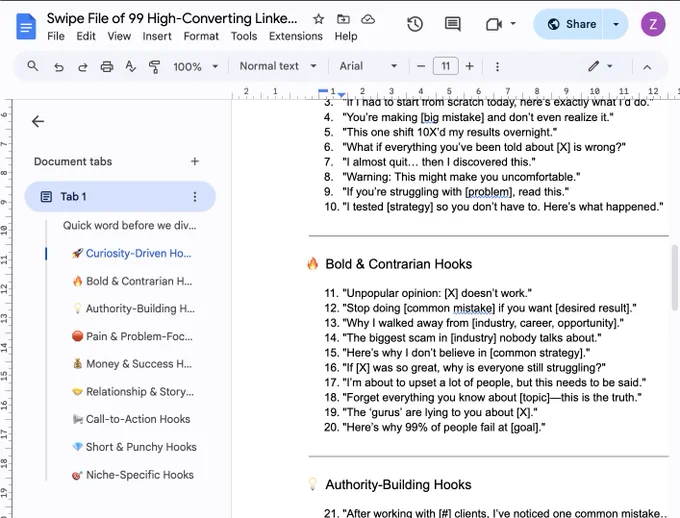Redo the last action

82,67
